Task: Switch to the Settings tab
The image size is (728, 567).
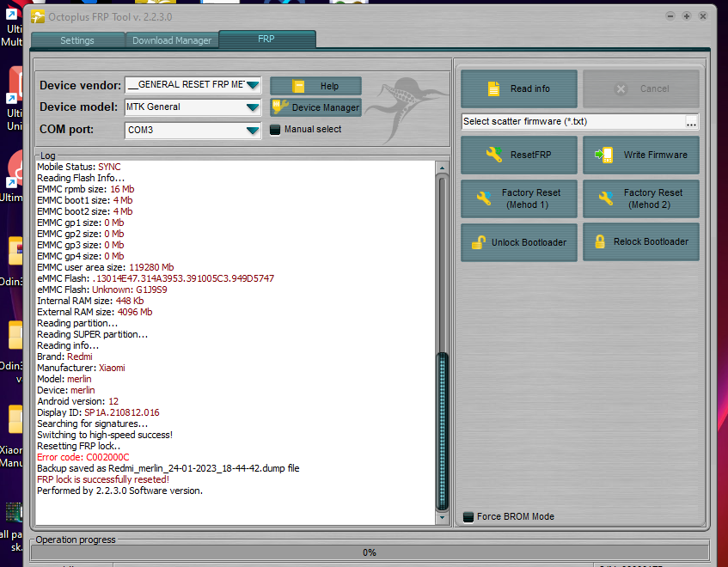Action: click(77, 40)
